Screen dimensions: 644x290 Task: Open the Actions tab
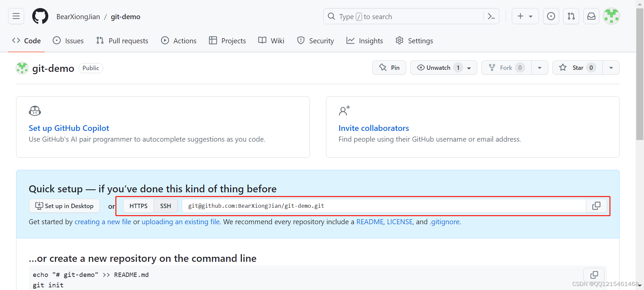[x=179, y=41]
